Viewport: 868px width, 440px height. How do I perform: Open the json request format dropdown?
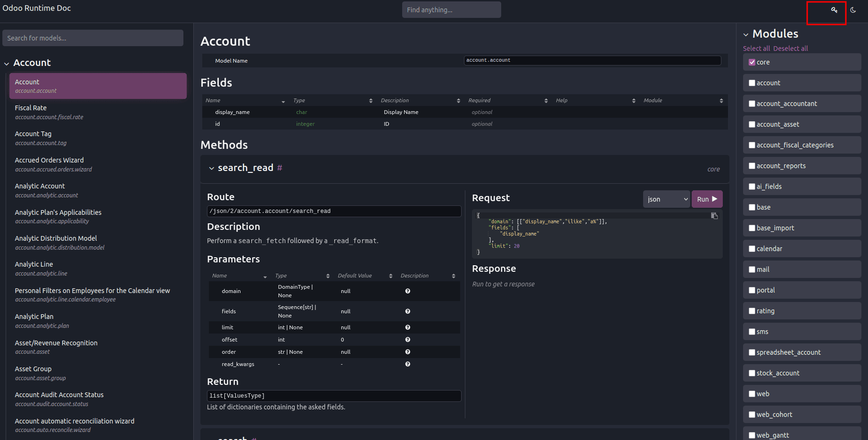[x=667, y=199]
